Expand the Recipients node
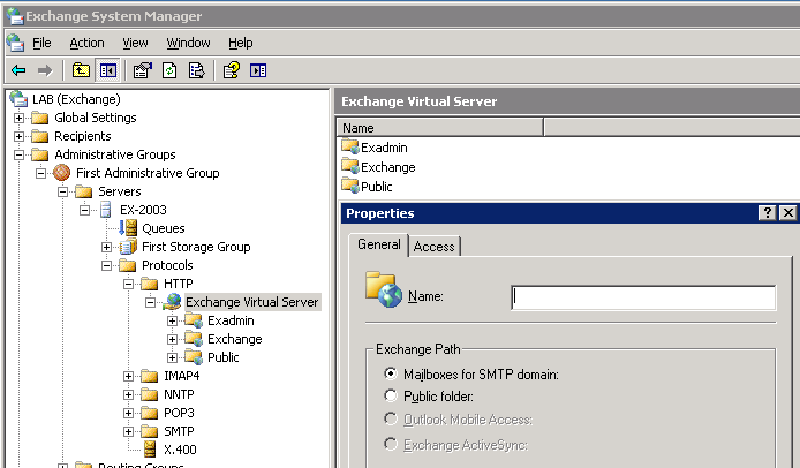Screen dimensions: 800x468 [x=19, y=136]
